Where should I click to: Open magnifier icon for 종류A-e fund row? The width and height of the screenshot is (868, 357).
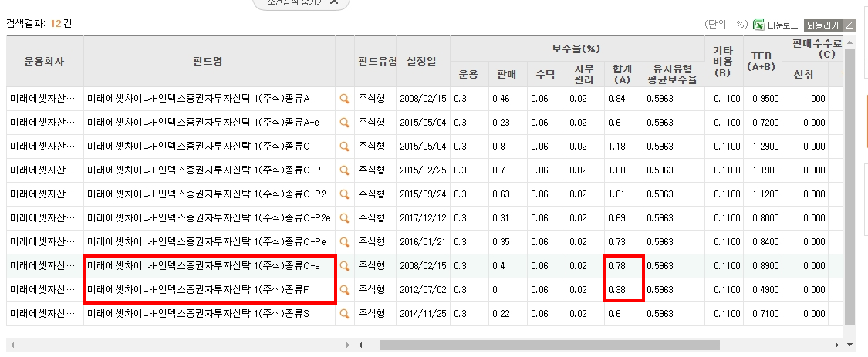[x=344, y=123]
